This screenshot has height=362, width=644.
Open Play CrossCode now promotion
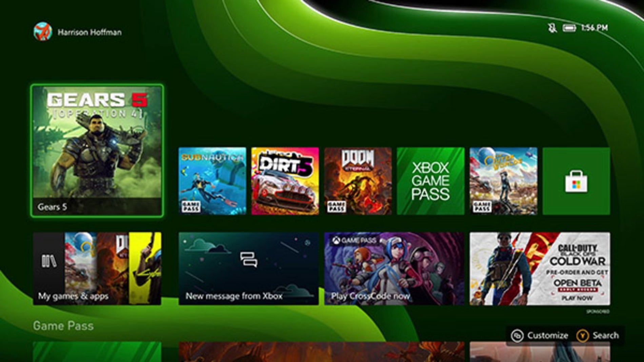(x=394, y=269)
